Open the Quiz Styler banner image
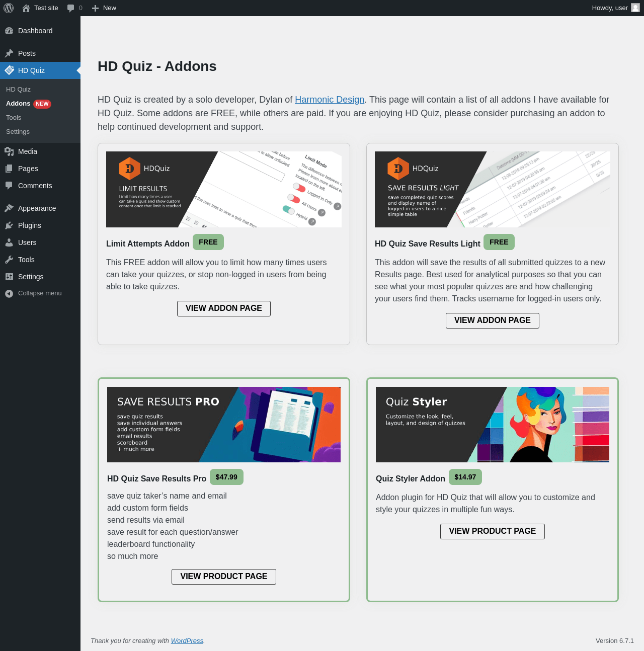644x651 pixels. click(493, 425)
